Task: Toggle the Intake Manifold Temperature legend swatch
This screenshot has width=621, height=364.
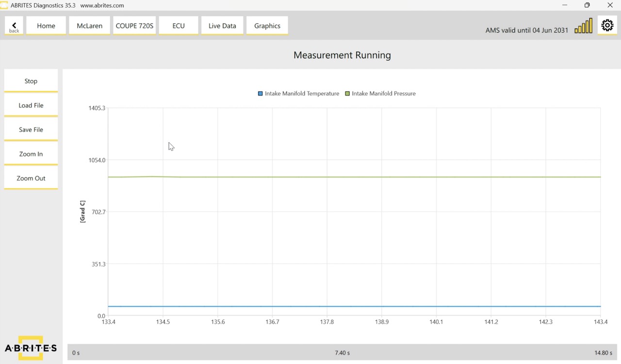Action: 261,94
